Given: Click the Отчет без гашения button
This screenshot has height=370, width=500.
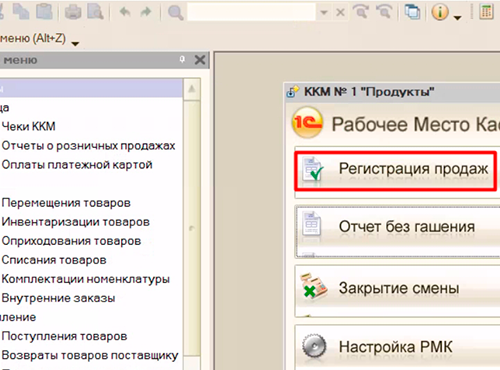Looking at the screenshot, I should click(x=398, y=232).
